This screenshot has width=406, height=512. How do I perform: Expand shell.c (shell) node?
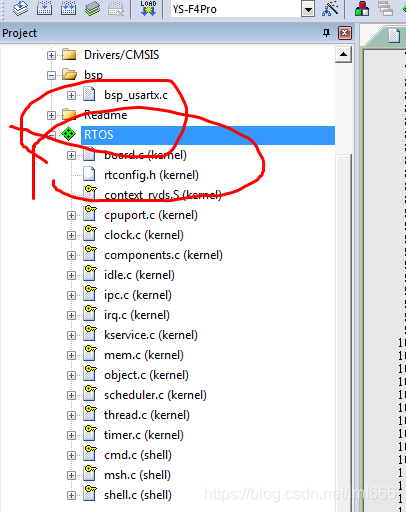coord(71,495)
